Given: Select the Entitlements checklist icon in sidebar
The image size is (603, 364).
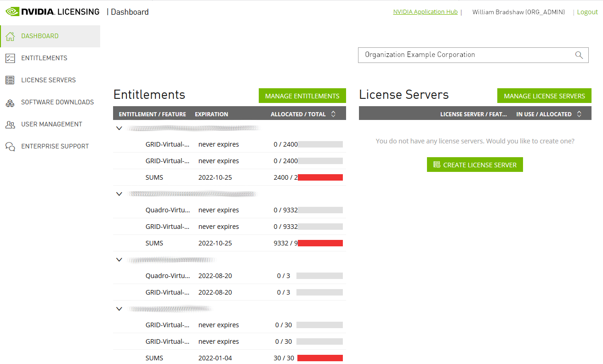Looking at the screenshot, I should coord(9,58).
